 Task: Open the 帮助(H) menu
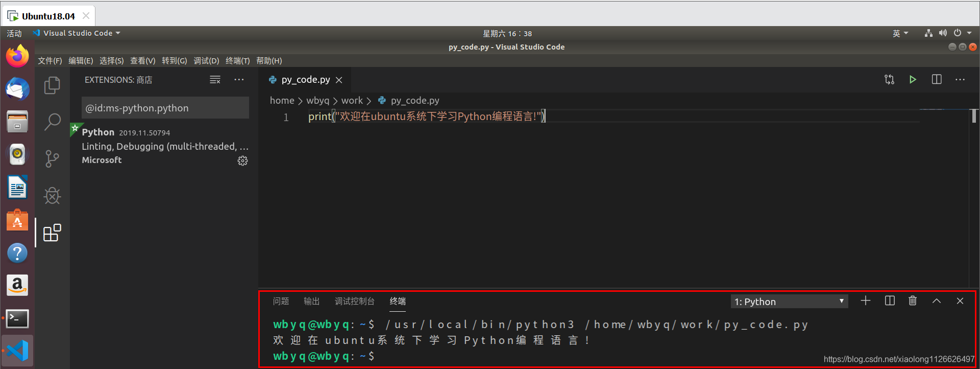(x=269, y=61)
